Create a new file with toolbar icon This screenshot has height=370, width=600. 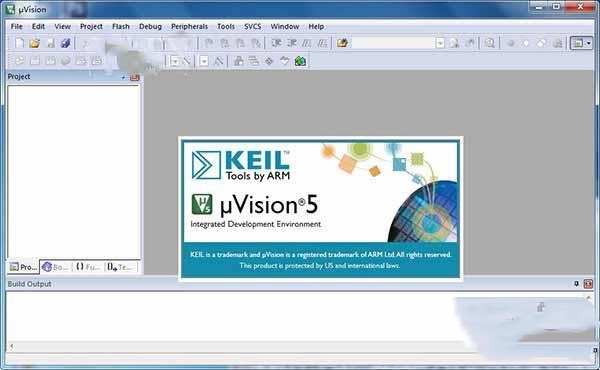coord(19,43)
